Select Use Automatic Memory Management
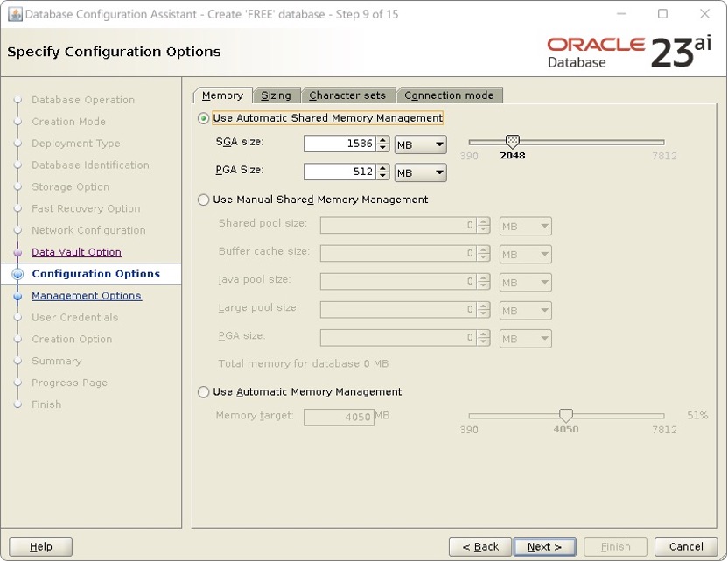This screenshot has height=562, width=728. pos(203,392)
